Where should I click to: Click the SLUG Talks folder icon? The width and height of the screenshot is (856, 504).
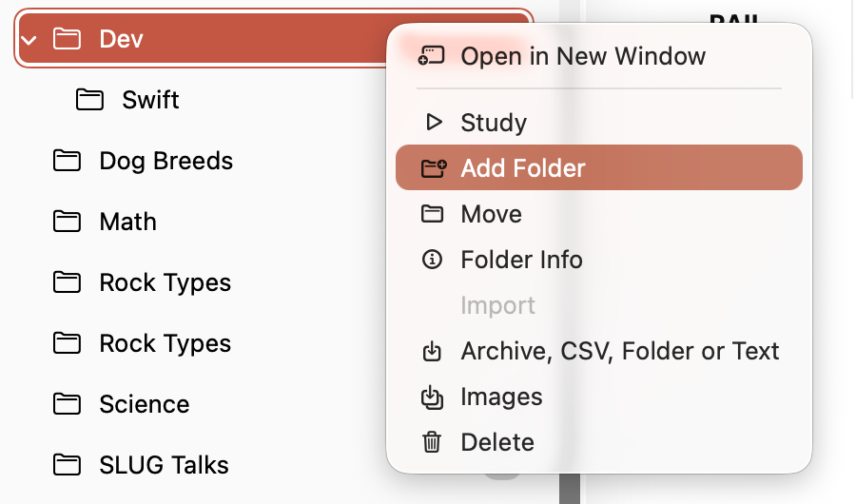[67, 465]
